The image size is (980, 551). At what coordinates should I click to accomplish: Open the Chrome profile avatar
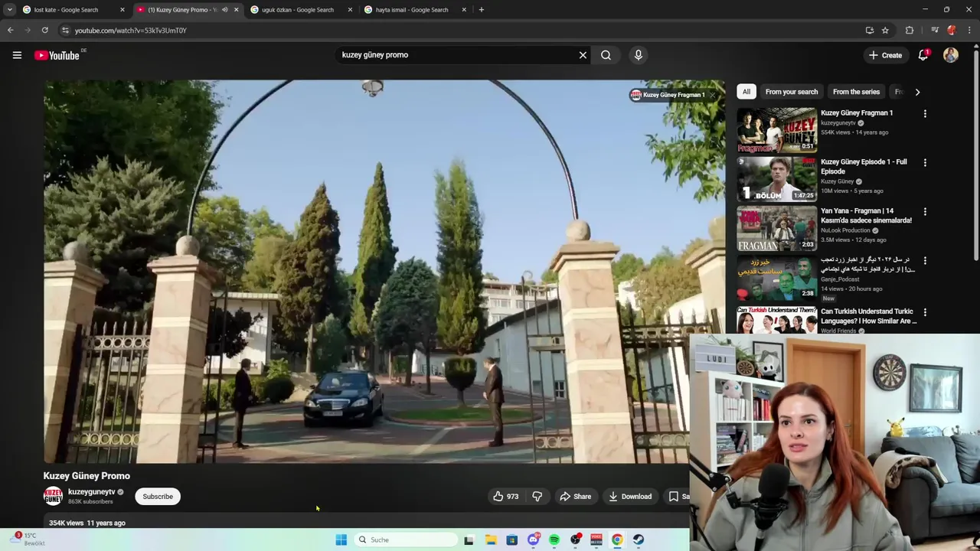(952, 31)
